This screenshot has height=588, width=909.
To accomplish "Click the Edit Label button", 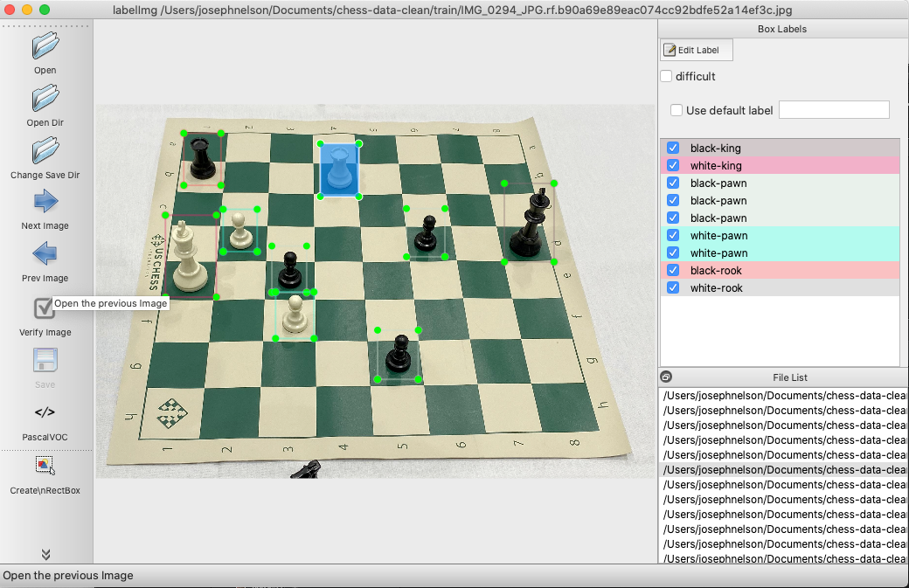I will click(x=696, y=50).
